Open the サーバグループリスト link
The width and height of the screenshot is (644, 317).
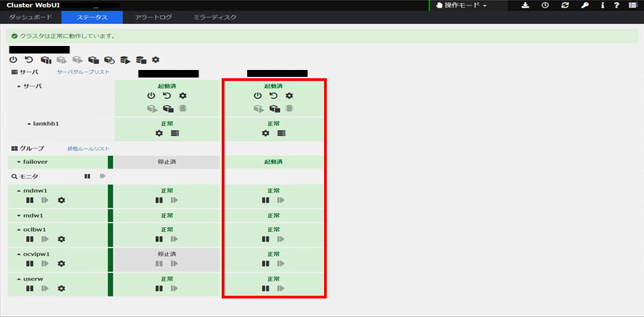(x=82, y=72)
